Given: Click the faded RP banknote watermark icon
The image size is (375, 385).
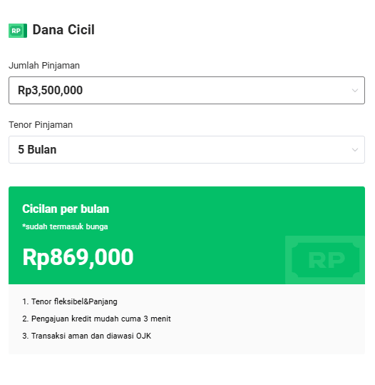Looking at the screenshot, I should tap(325, 260).
